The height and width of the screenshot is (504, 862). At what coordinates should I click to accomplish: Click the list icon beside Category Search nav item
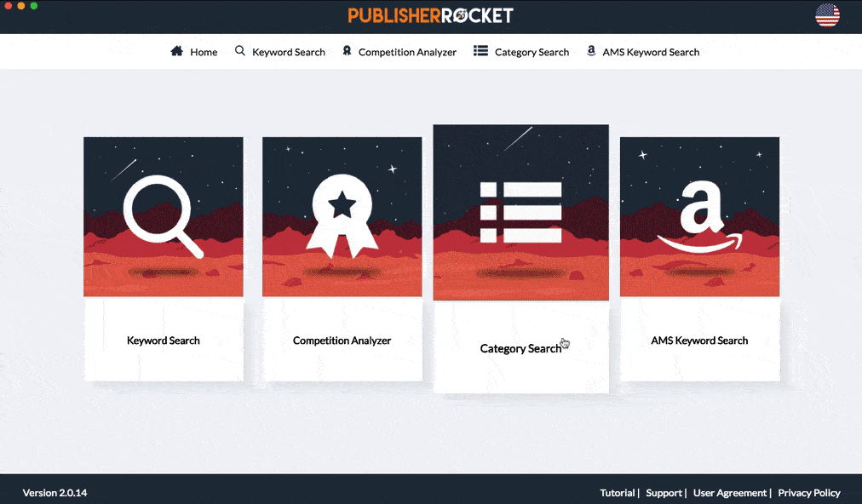click(x=480, y=51)
